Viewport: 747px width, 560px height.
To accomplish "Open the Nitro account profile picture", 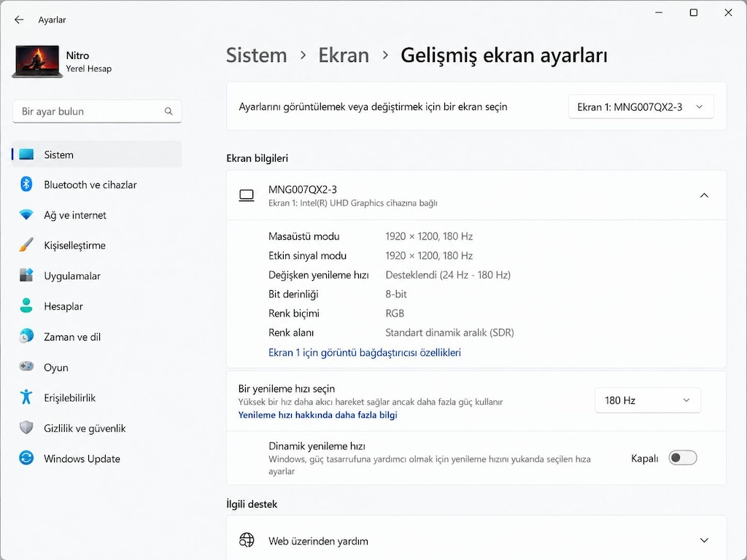I will click(37, 61).
